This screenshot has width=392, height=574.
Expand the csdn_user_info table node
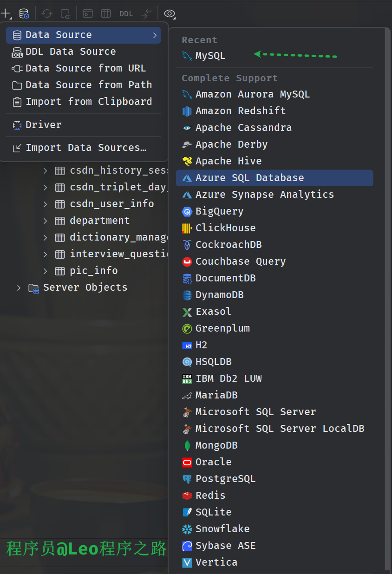pos(46,204)
